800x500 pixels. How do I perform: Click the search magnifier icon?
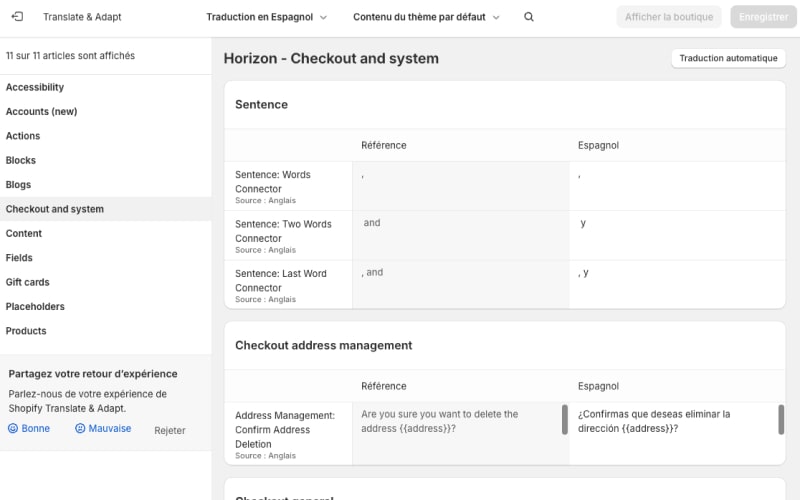point(529,17)
